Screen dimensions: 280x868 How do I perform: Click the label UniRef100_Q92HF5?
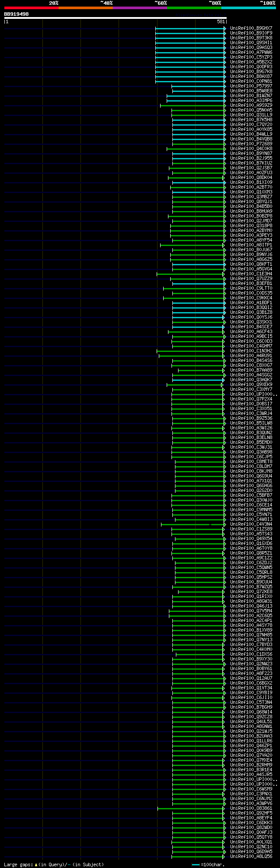tap(251, 813)
